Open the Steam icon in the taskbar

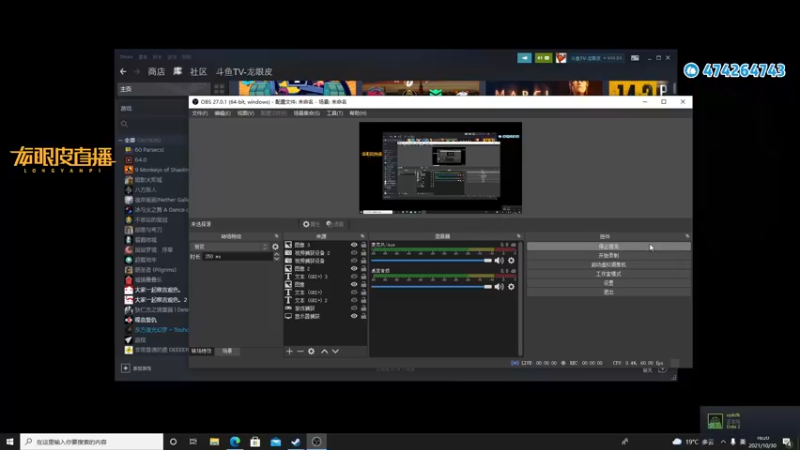[x=296, y=441]
